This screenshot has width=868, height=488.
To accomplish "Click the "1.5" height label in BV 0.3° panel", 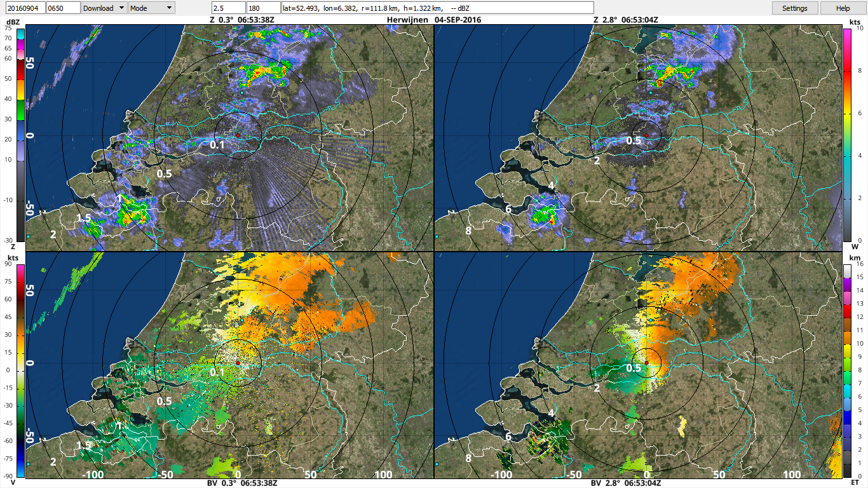I will 84,445.
